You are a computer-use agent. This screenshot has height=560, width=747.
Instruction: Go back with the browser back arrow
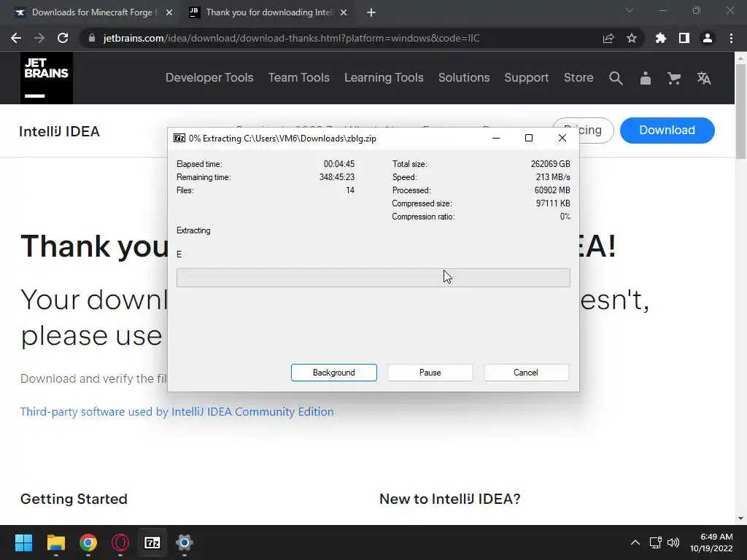pos(16,38)
